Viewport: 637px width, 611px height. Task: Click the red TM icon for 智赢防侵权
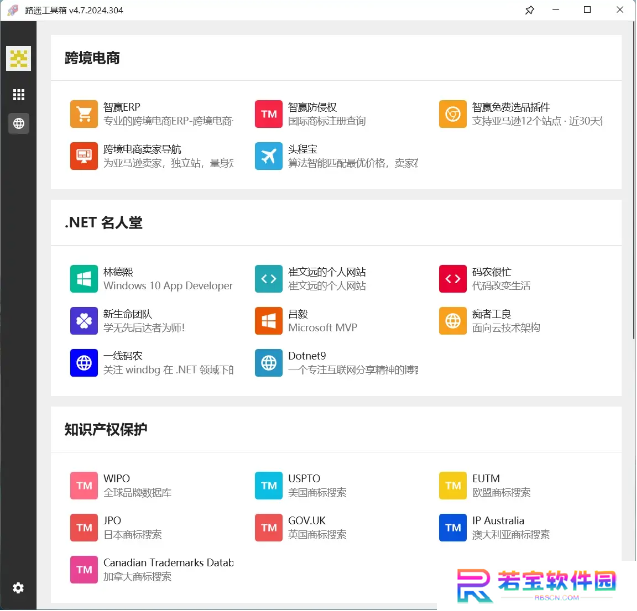click(269, 114)
